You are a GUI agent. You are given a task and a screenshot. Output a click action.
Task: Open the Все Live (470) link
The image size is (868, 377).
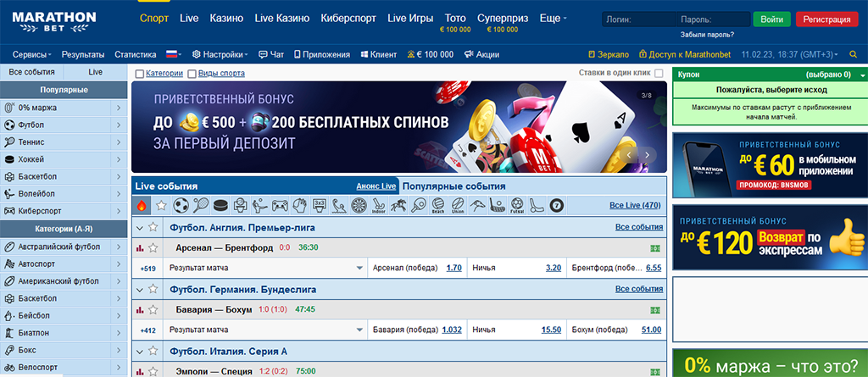tap(635, 205)
